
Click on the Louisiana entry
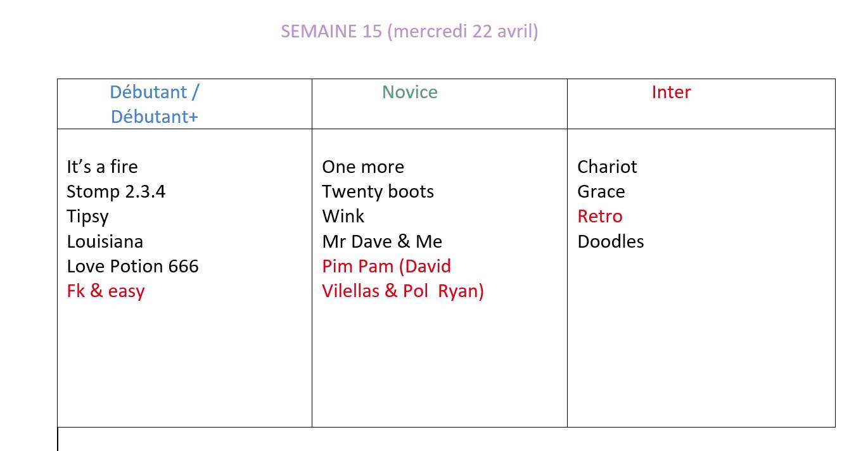pos(105,241)
